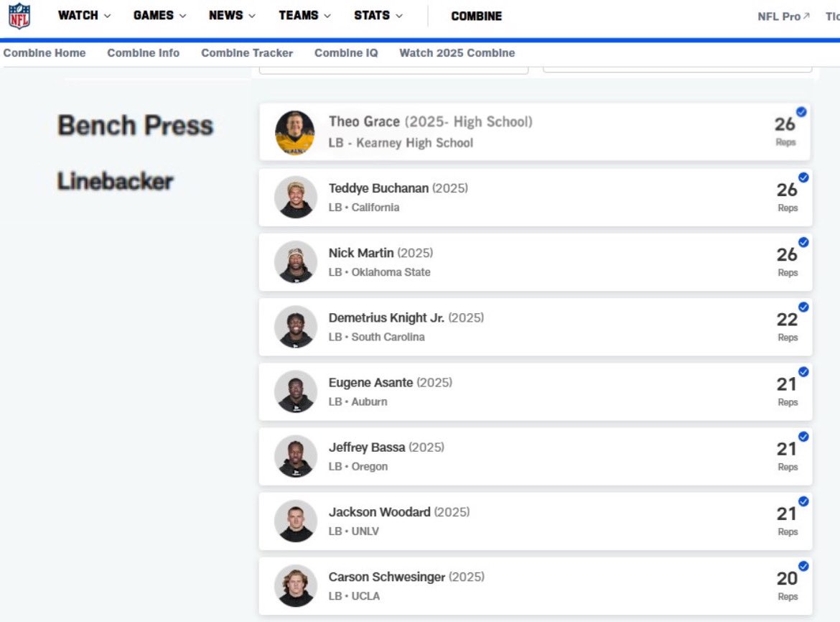Image resolution: width=840 pixels, height=622 pixels.
Task: Open the STATS dropdown
Action: click(x=378, y=16)
